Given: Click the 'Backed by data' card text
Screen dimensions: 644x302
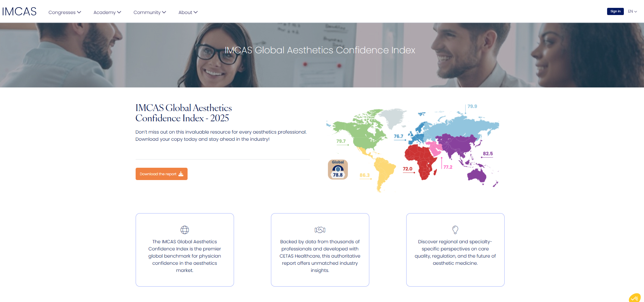Looking at the screenshot, I should (x=320, y=256).
